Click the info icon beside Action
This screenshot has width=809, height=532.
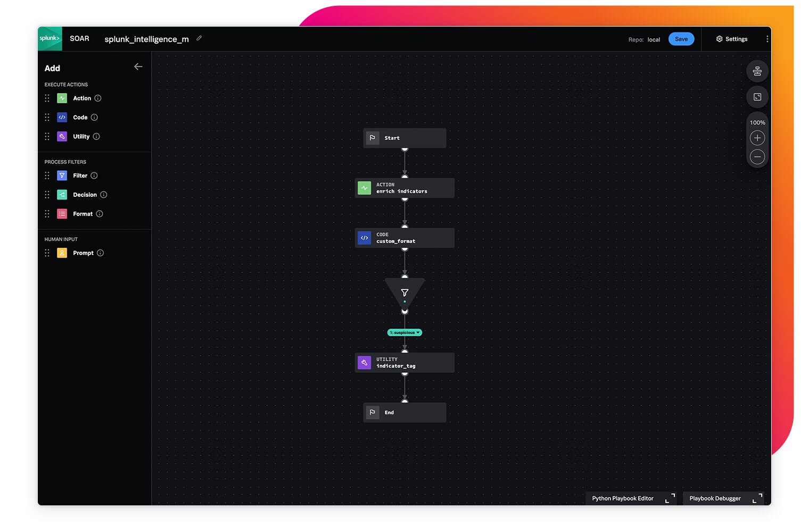point(99,98)
